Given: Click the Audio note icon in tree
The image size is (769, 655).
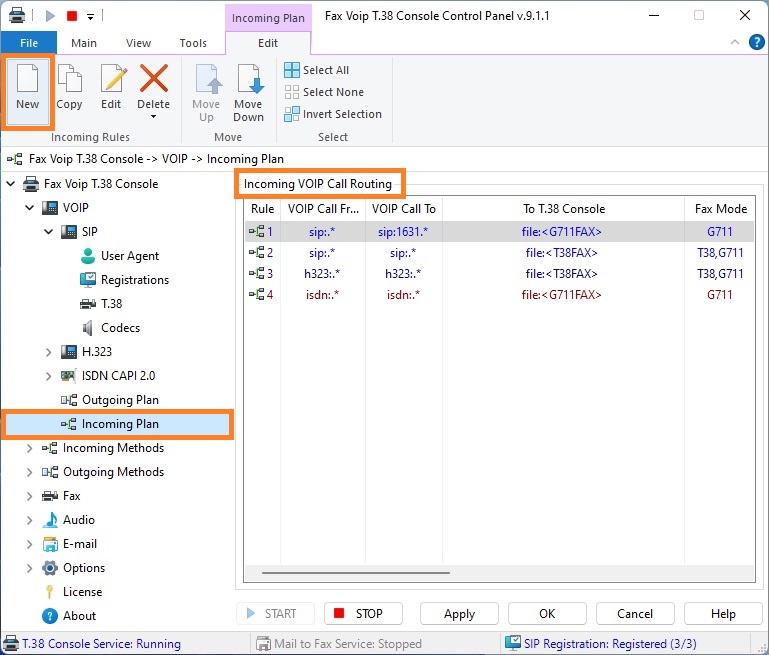Looking at the screenshot, I should pyautogui.click(x=50, y=520).
